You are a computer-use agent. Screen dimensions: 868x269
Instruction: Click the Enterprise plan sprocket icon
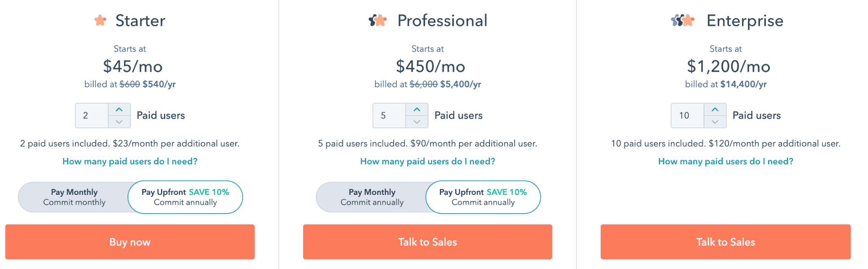pos(683,20)
